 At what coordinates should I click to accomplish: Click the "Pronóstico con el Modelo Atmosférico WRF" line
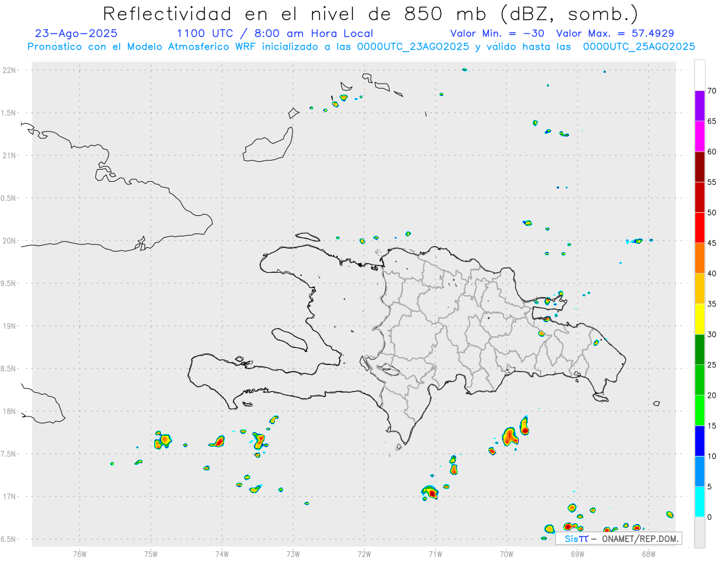(x=143, y=47)
